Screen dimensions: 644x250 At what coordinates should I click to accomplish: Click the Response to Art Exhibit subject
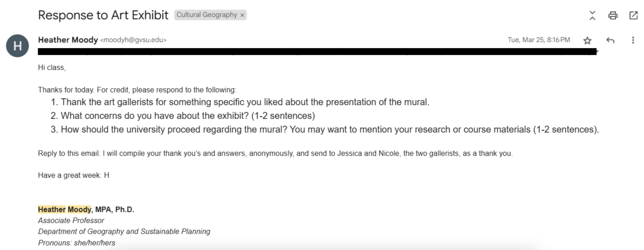[103, 15]
